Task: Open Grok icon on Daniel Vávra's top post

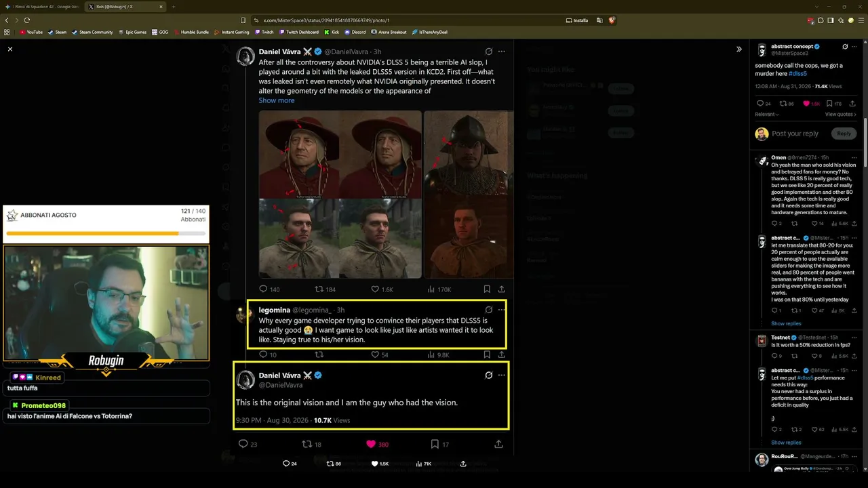Action: click(488, 52)
